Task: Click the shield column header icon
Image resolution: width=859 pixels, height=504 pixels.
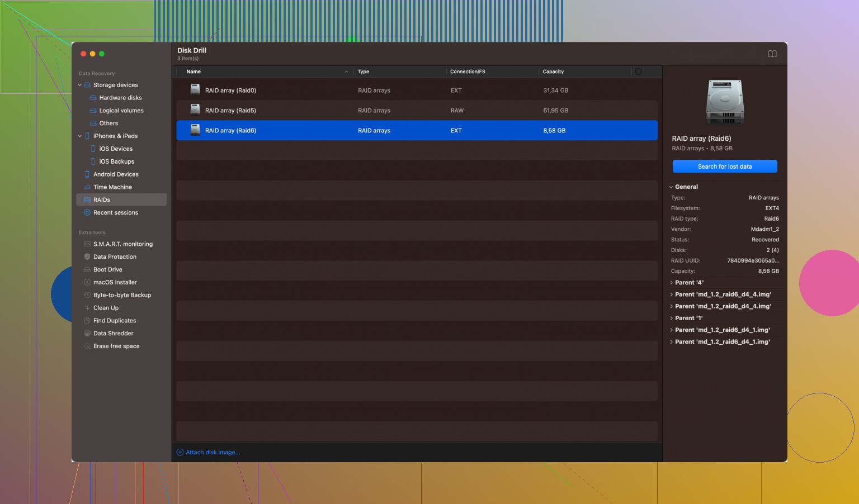Action: [638, 72]
